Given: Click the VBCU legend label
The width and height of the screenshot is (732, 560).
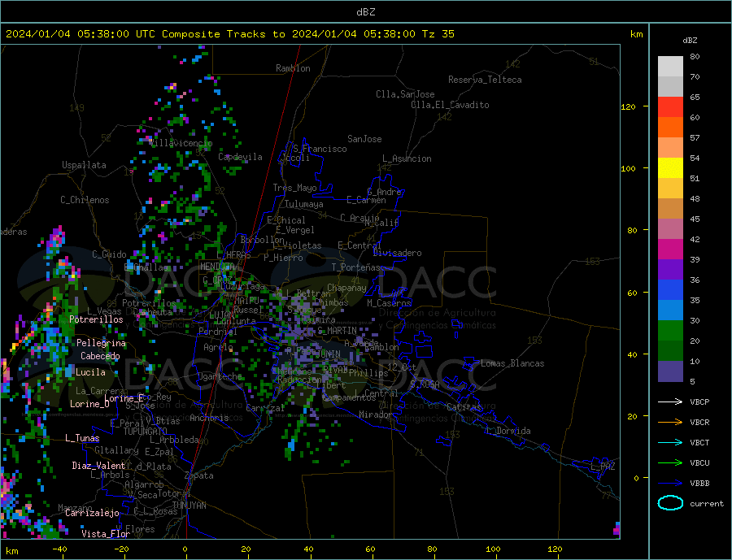Looking at the screenshot, I should 699,463.
